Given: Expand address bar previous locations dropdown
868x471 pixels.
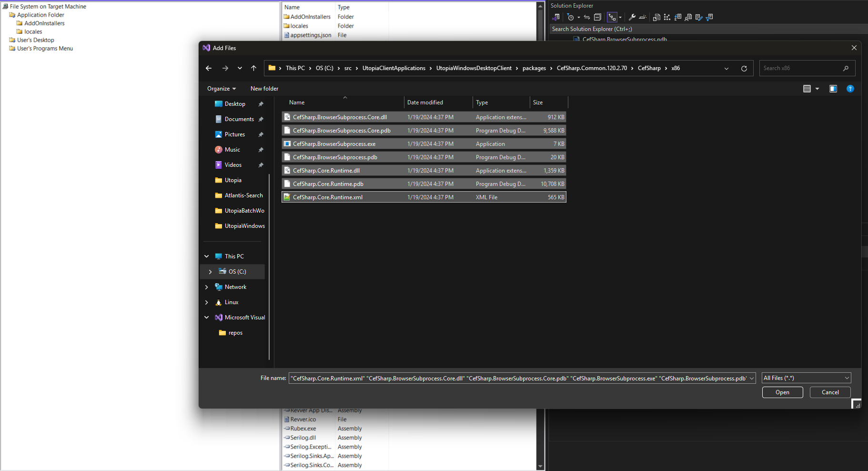Looking at the screenshot, I should point(727,69).
